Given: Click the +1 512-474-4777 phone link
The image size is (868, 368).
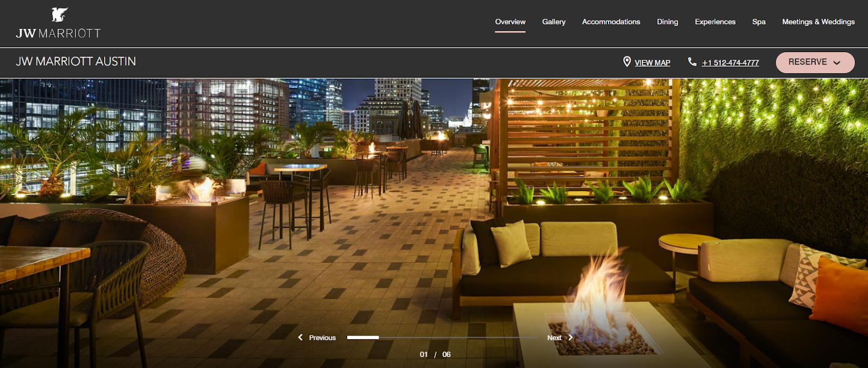Looking at the screenshot, I should tap(730, 63).
